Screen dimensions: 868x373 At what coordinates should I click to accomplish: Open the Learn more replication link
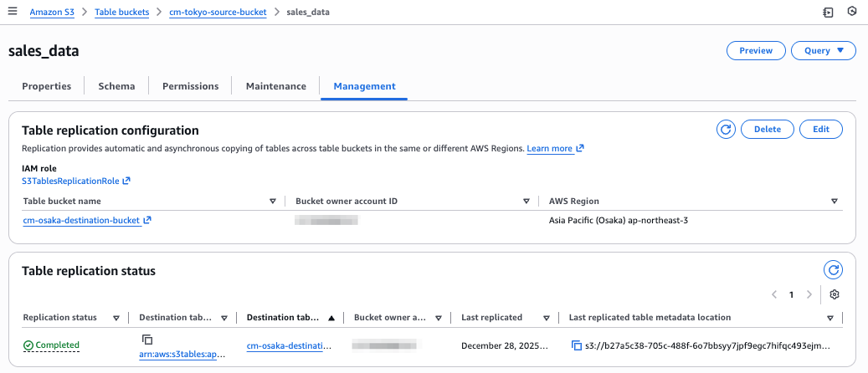pyautogui.click(x=550, y=148)
